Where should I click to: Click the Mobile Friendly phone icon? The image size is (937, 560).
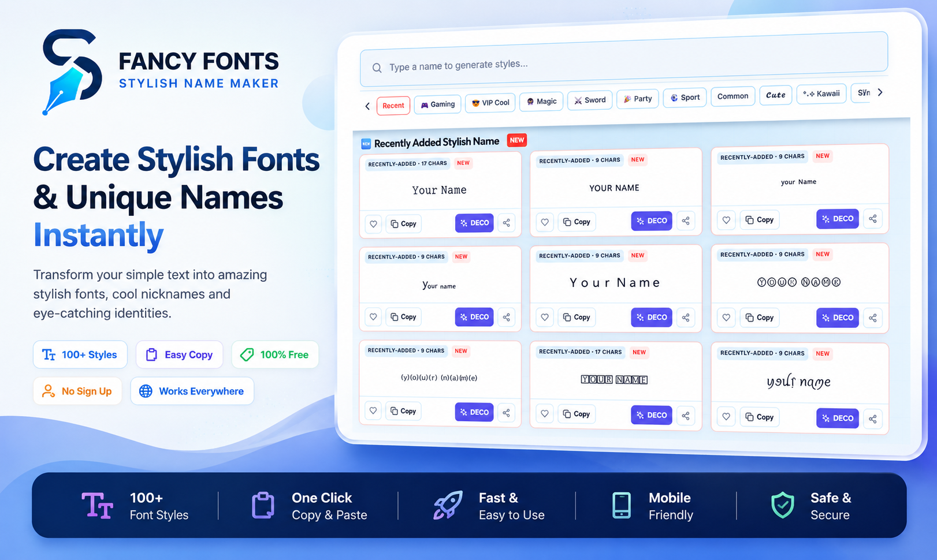tap(622, 505)
